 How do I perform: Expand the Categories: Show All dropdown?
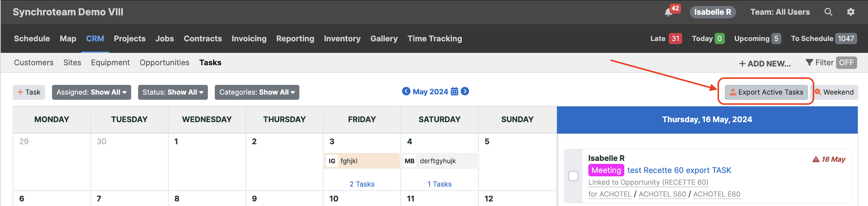257,92
